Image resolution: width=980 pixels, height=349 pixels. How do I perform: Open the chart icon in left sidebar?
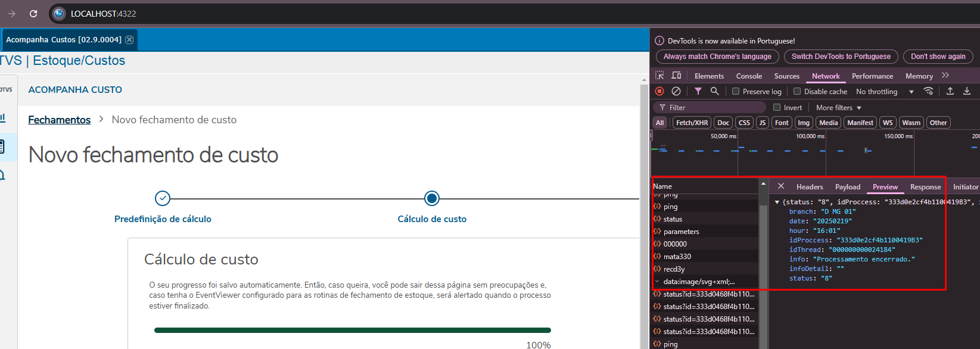point(3,117)
